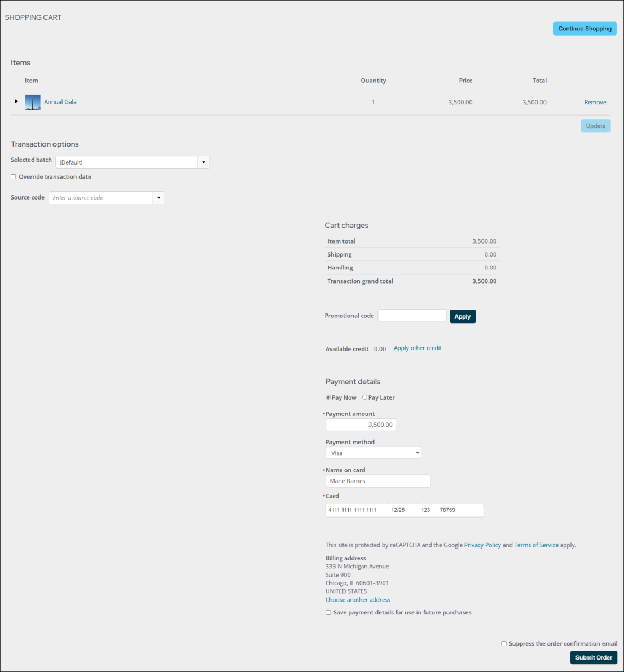The image size is (624, 672).
Task: Check Save payment details for future purchases
Action: pyautogui.click(x=328, y=613)
